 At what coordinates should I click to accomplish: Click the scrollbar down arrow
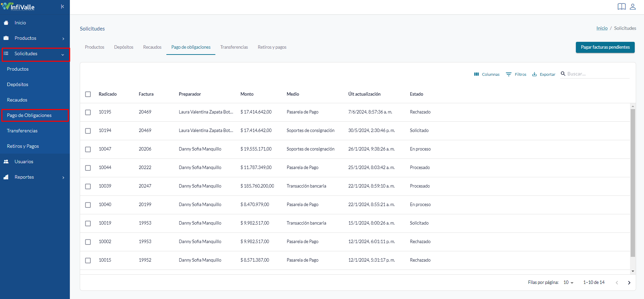pyautogui.click(x=633, y=271)
